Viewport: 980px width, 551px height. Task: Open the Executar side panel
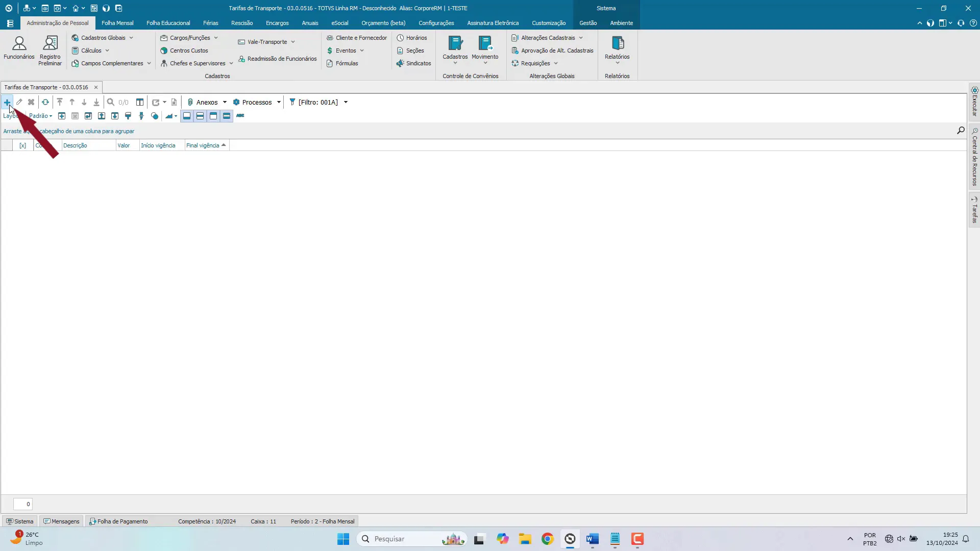tap(974, 101)
